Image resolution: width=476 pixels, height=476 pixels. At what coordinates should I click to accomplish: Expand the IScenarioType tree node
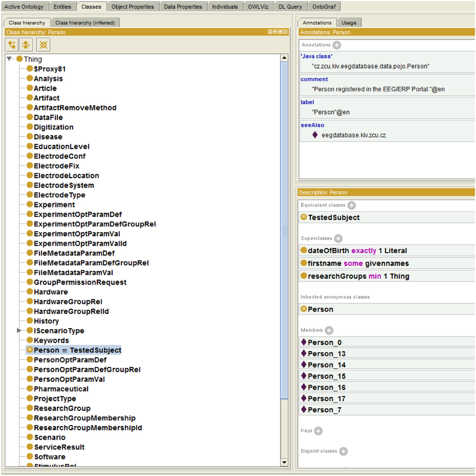19,330
